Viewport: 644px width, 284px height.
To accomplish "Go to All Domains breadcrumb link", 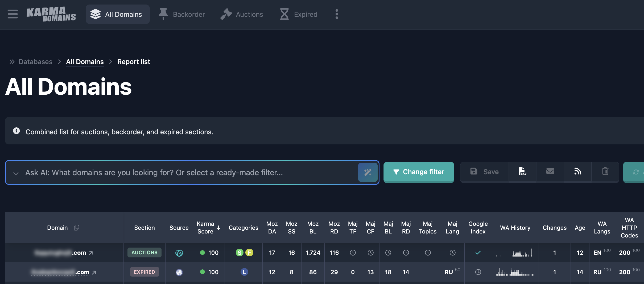I will click(85, 62).
